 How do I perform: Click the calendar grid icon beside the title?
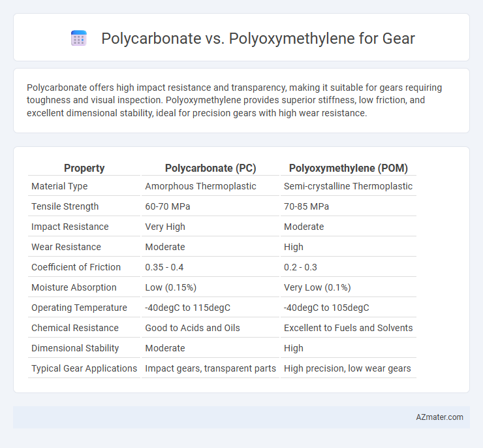pos(79,39)
